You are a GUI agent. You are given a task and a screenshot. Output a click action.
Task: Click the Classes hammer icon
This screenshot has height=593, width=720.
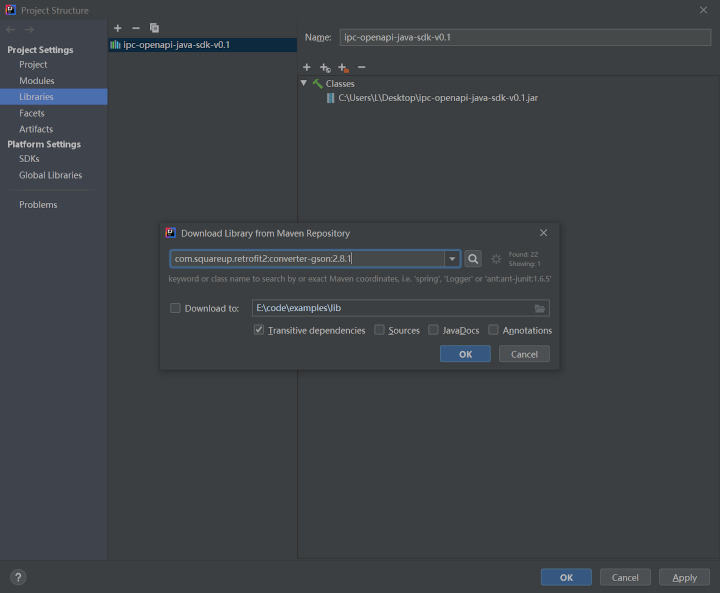[x=317, y=84]
